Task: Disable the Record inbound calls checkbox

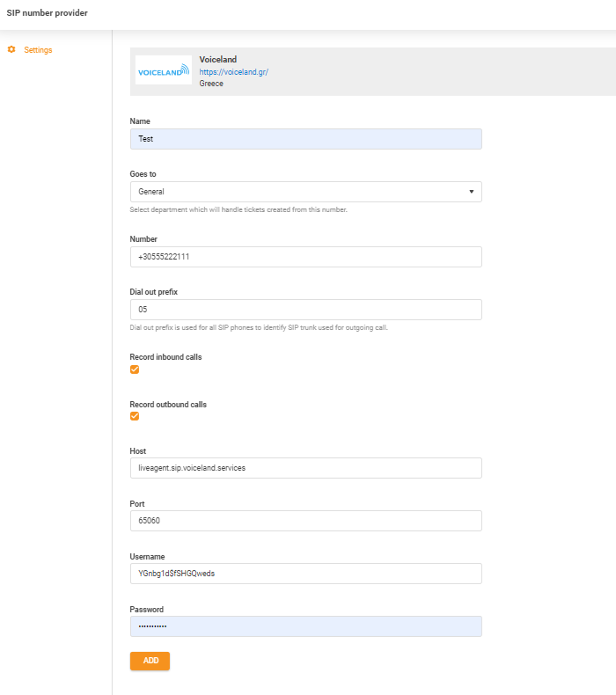Action: [135, 369]
